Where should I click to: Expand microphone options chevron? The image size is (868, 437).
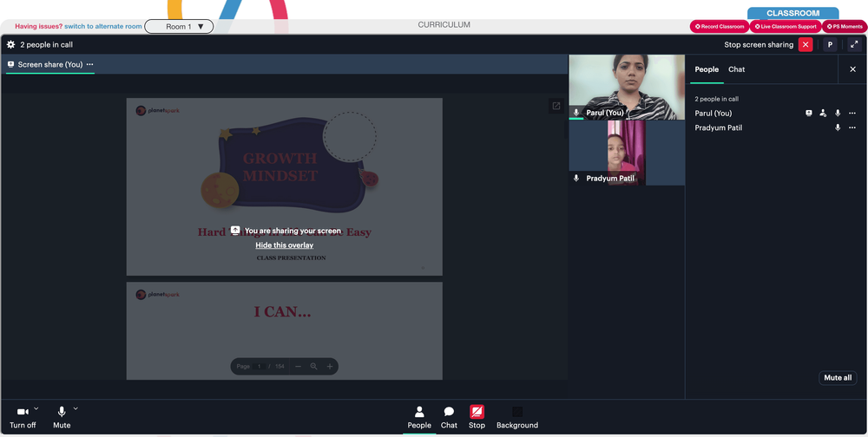pyautogui.click(x=76, y=408)
